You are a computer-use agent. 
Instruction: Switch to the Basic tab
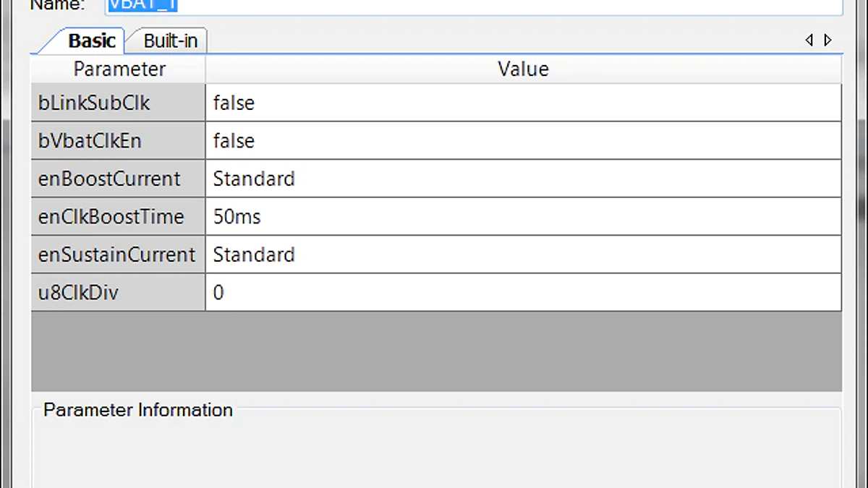pos(92,40)
